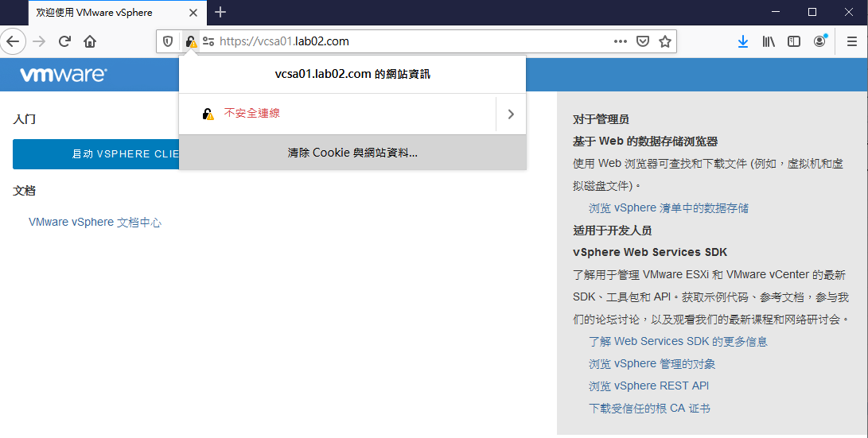This screenshot has height=438, width=868.
Task: Open the page actions three-dot menu
Action: point(621,41)
